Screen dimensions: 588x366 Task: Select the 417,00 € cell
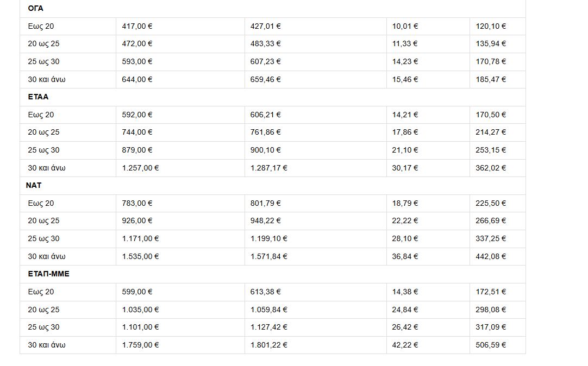[137, 26]
